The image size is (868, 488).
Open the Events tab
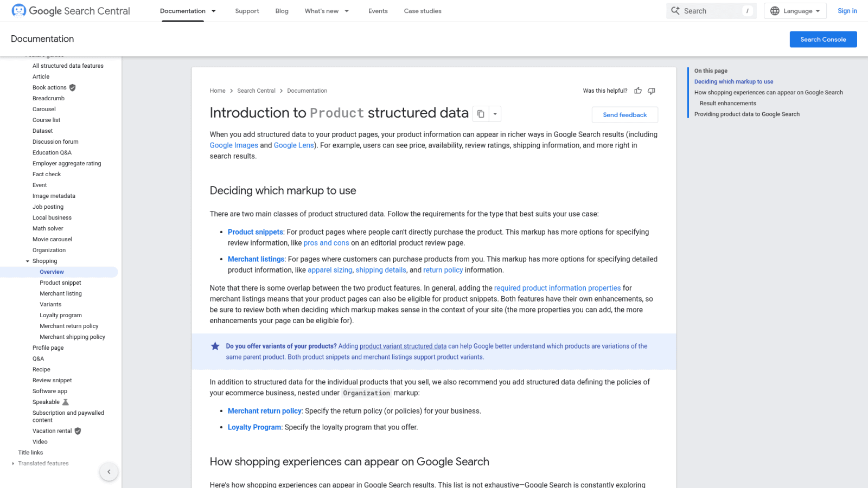(378, 11)
